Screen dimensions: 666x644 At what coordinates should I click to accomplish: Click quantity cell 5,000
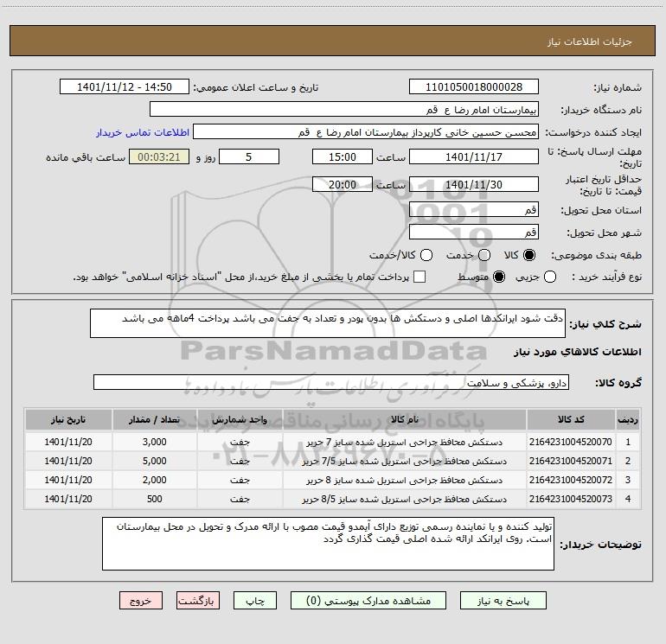click(x=155, y=461)
